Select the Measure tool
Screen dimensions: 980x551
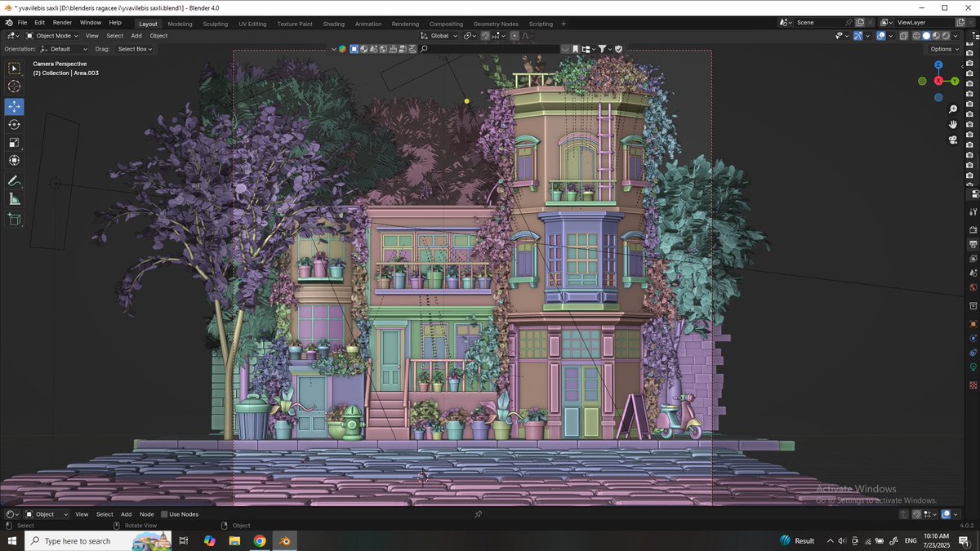pyautogui.click(x=15, y=198)
